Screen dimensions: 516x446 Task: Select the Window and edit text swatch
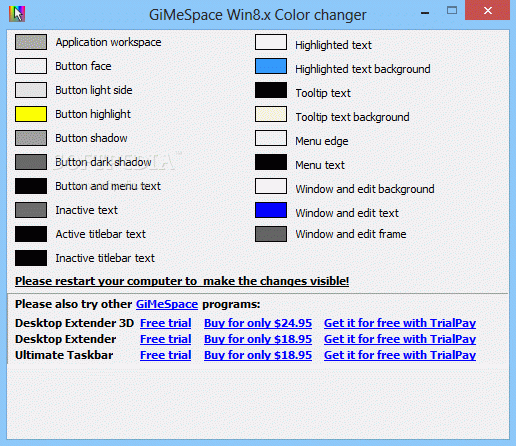pos(271,210)
